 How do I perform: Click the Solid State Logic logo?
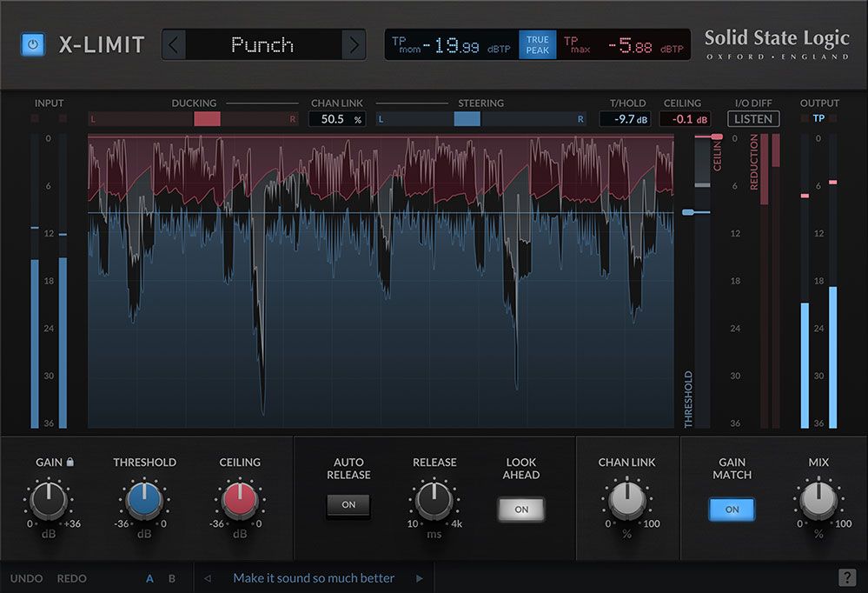click(776, 39)
